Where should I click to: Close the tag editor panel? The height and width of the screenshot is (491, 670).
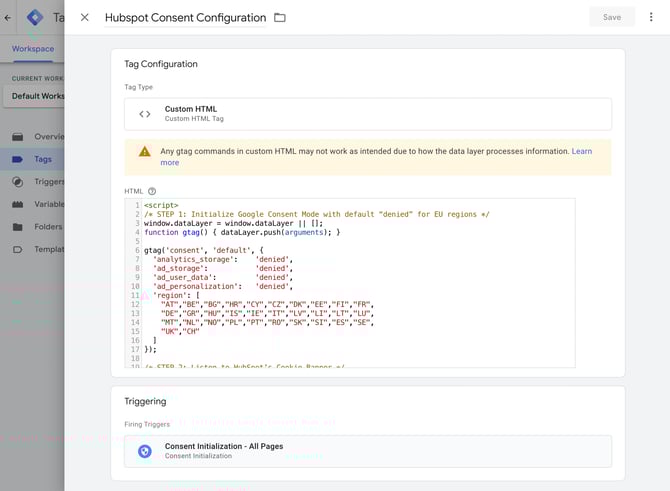click(85, 17)
